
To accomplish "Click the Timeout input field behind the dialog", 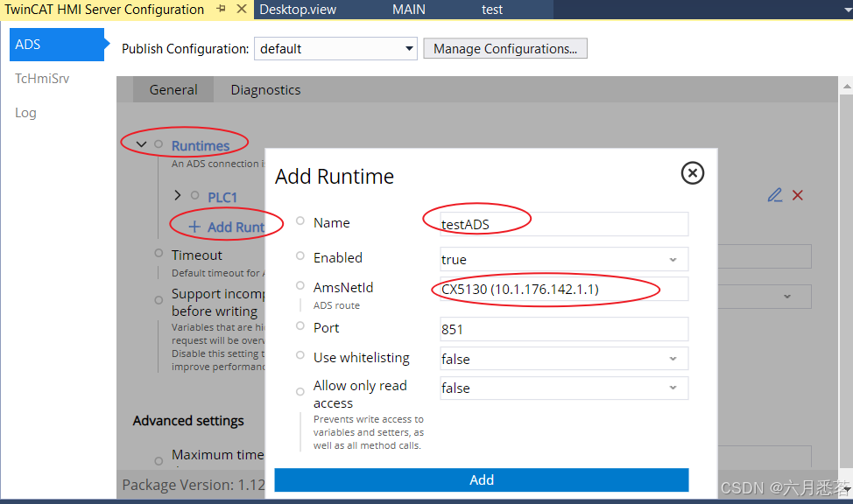I will (765, 256).
